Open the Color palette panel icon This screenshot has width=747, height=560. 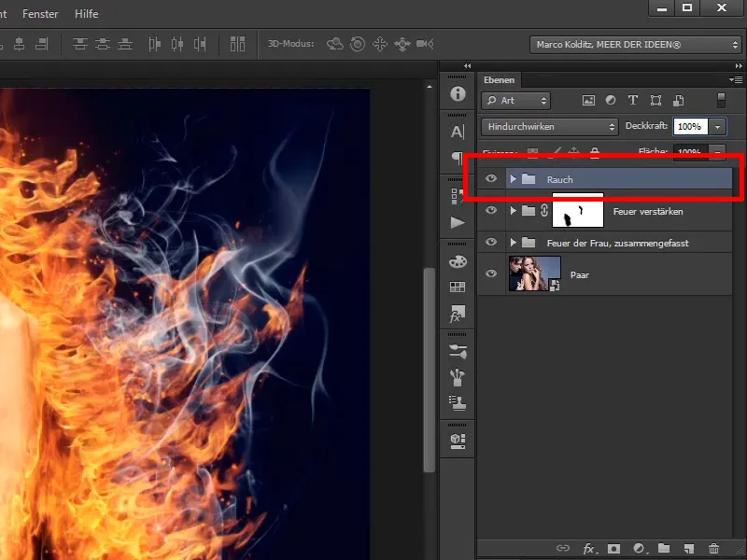coord(458,261)
